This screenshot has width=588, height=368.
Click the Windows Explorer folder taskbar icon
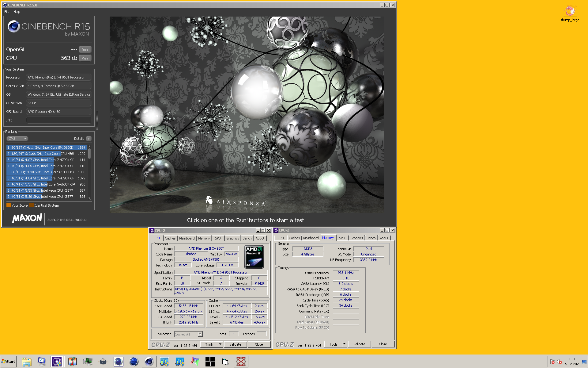(x=27, y=362)
